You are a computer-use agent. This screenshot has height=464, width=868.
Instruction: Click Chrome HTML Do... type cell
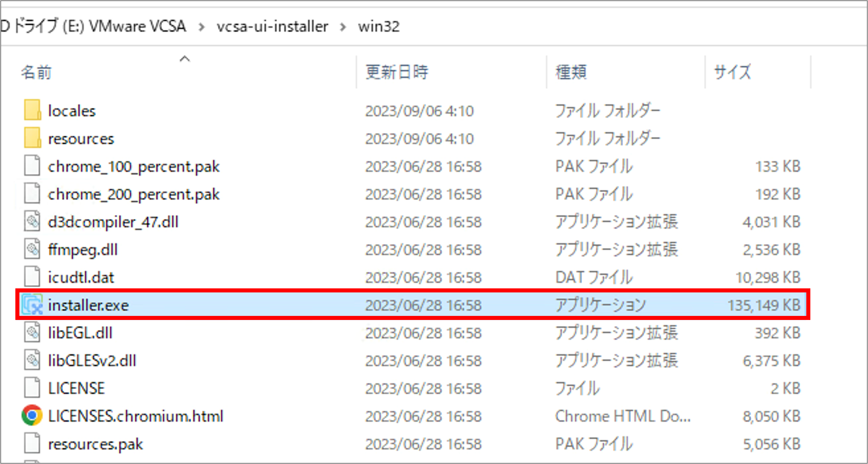pyautogui.click(x=623, y=416)
